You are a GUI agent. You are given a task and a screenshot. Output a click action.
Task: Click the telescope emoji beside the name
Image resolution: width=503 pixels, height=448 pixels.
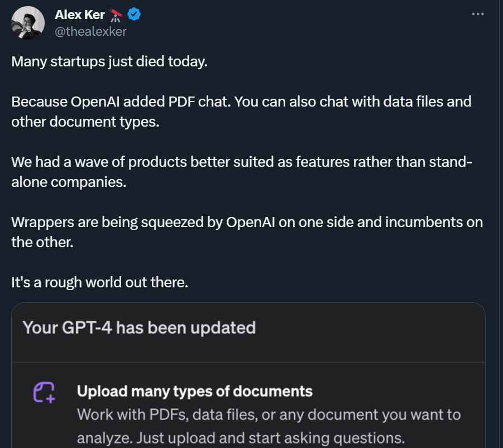click(x=116, y=15)
